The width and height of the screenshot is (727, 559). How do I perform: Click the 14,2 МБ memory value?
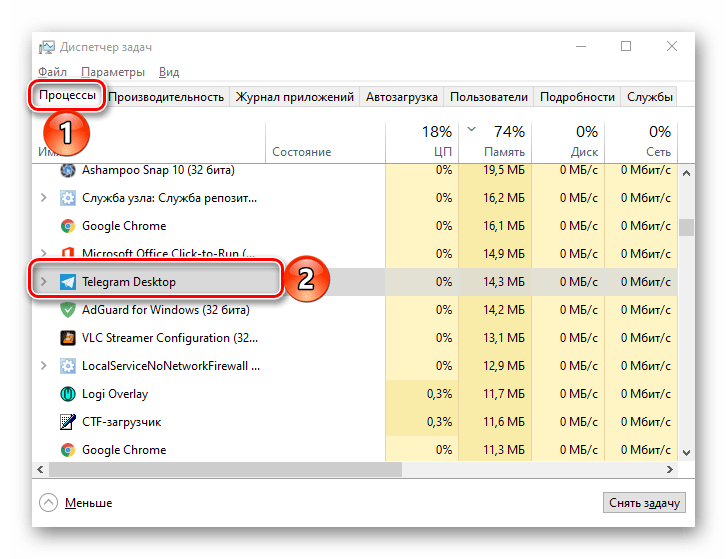[x=504, y=310]
